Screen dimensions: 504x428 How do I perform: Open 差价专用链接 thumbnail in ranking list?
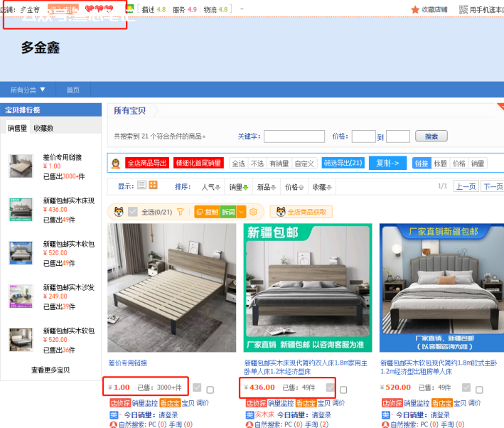21,166
